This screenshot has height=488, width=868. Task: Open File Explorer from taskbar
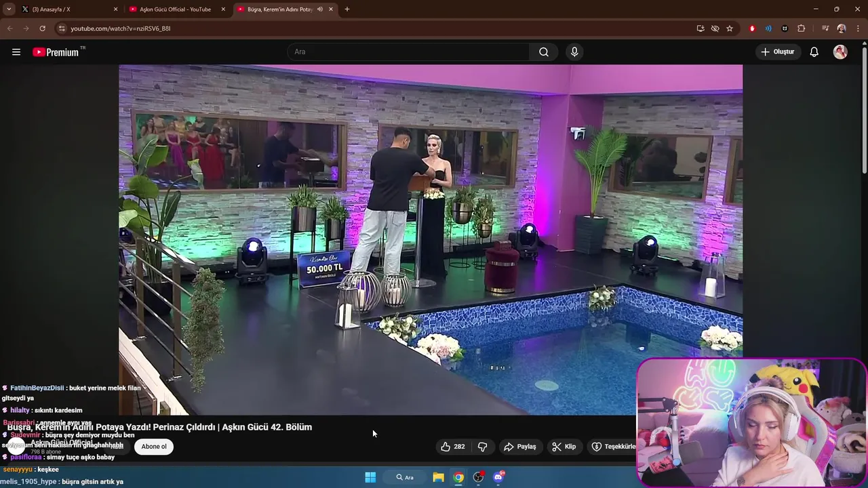[x=439, y=477]
